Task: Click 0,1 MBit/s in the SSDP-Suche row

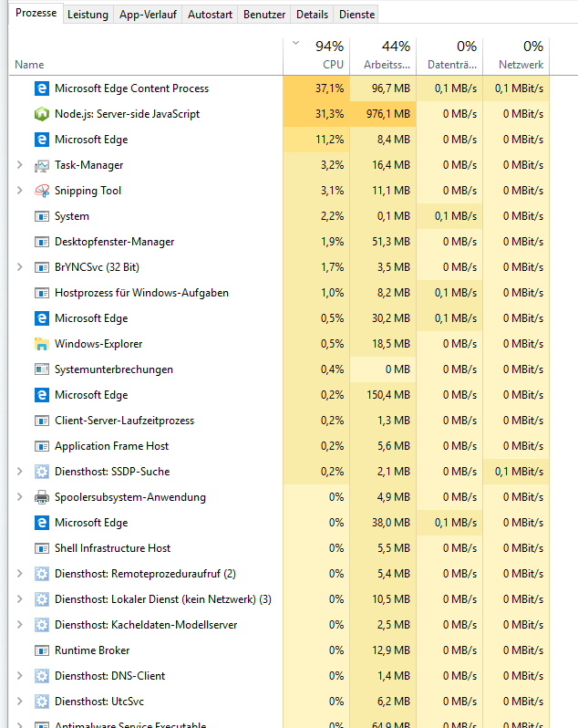Action: pos(519,472)
